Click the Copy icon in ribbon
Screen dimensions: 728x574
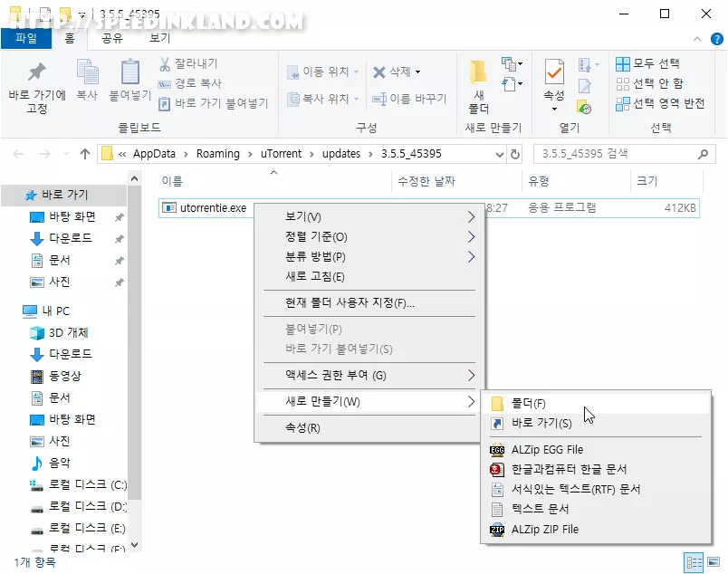click(87, 72)
